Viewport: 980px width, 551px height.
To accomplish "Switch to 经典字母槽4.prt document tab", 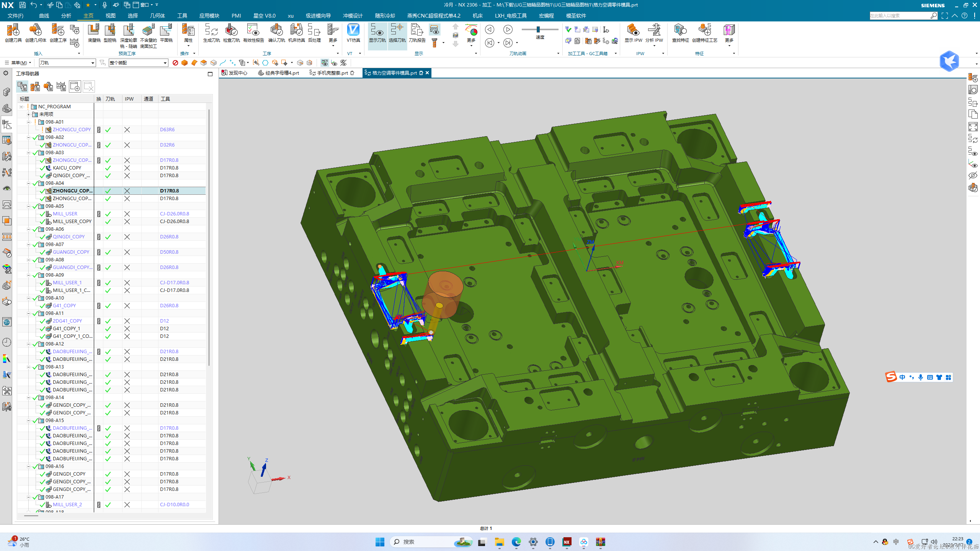I will (278, 73).
